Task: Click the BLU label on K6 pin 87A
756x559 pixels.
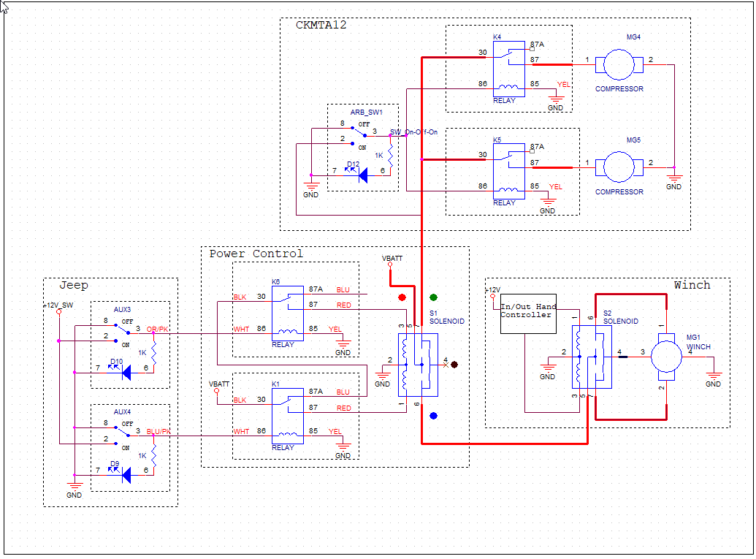Action: tap(343, 290)
